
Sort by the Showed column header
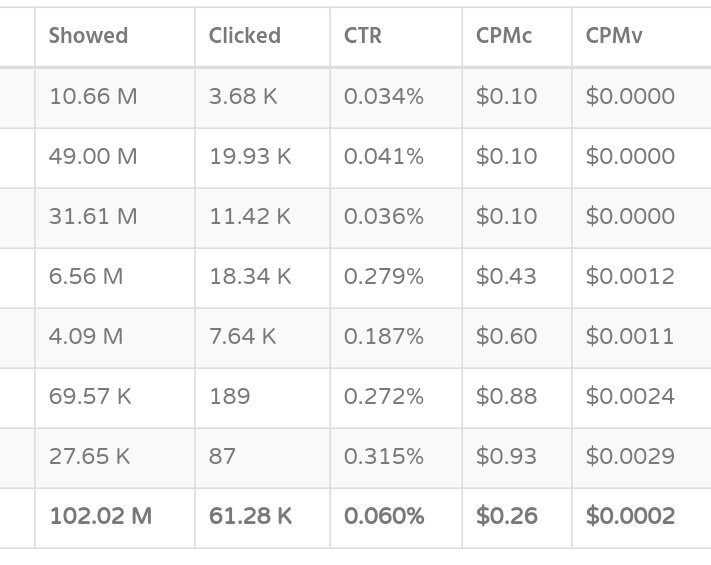tap(88, 36)
